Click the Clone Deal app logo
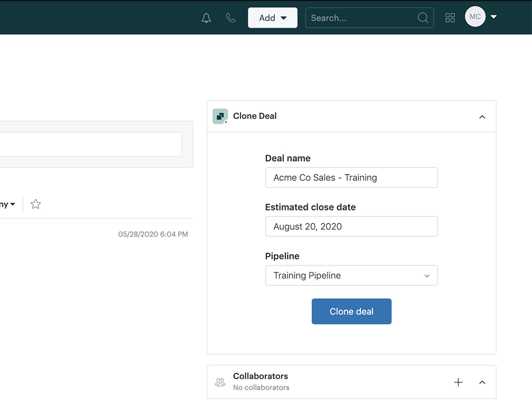This screenshot has height=399, width=532. coord(220,116)
